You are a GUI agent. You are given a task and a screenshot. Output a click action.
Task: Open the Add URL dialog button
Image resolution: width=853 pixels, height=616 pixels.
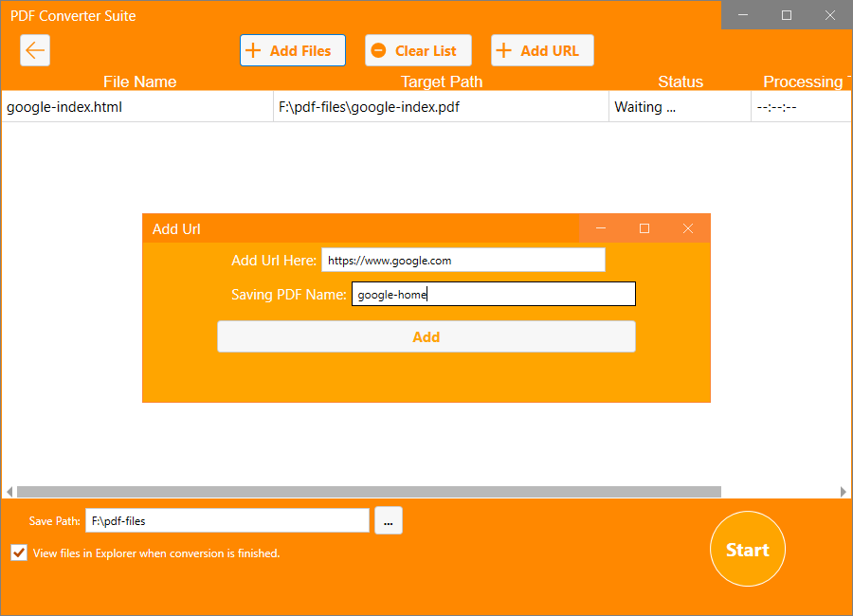(x=541, y=51)
